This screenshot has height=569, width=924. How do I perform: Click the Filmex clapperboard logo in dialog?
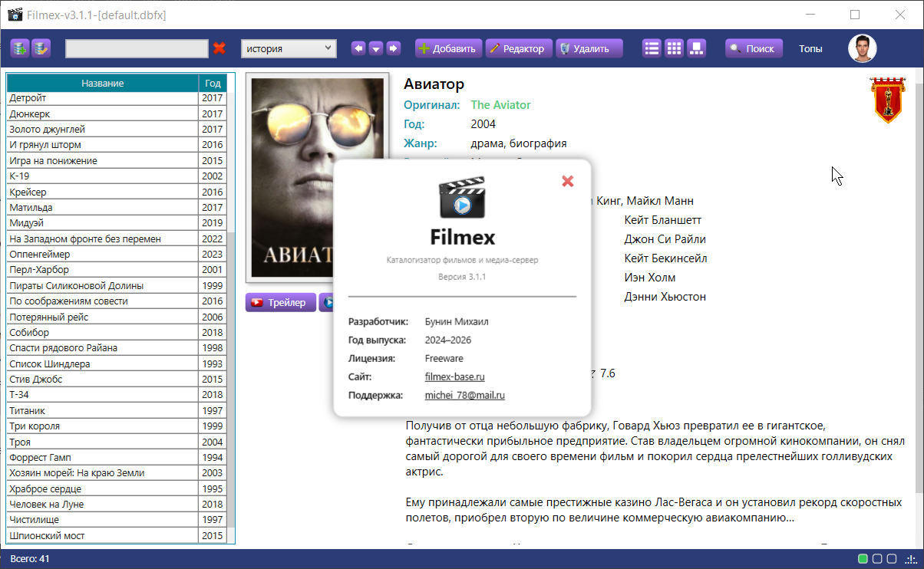point(462,197)
